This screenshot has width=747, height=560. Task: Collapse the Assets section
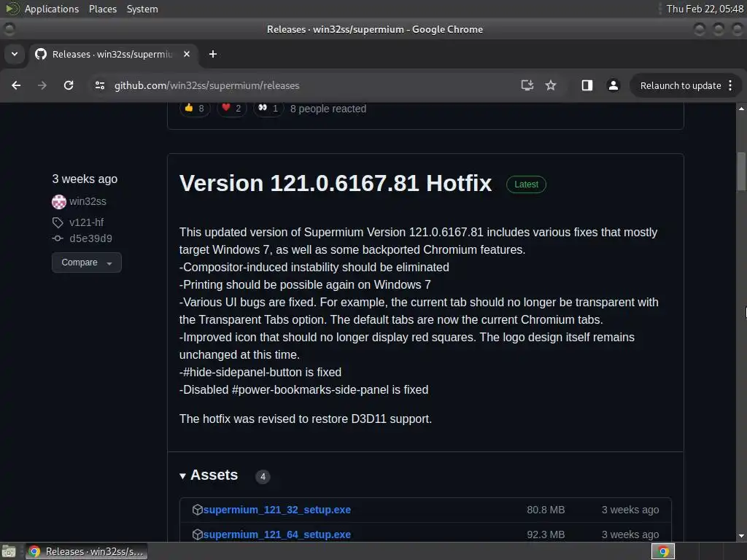(208, 475)
